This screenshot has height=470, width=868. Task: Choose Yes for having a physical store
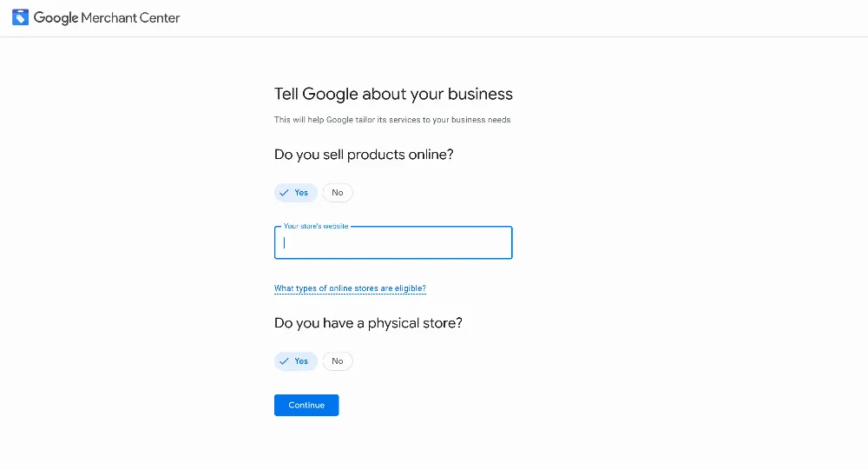click(x=296, y=361)
